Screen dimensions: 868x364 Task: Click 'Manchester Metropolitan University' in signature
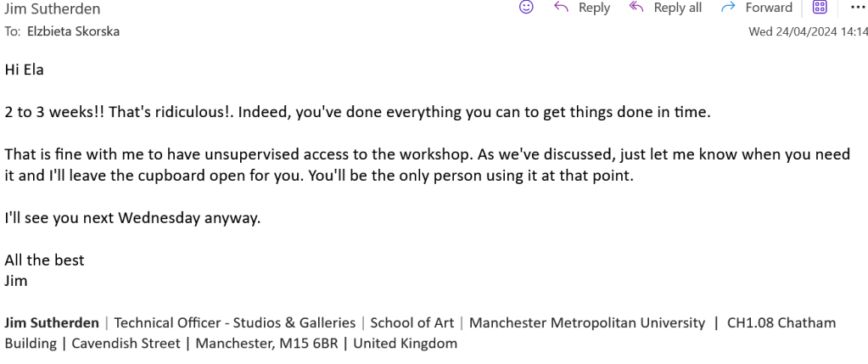tap(586, 322)
